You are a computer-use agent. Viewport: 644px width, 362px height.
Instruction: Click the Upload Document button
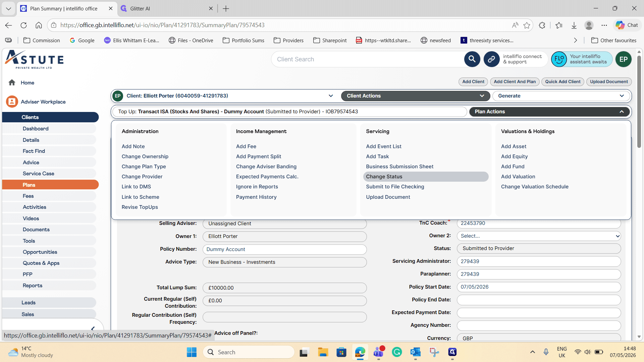point(609,82)
